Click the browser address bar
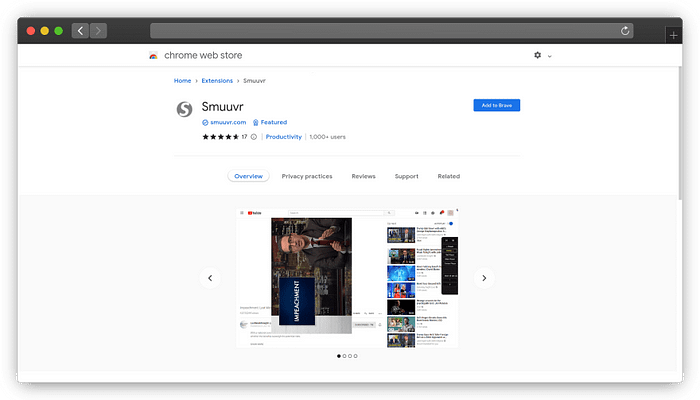The height and width of the screenshot is (400, 700). [x=392, y=31]
